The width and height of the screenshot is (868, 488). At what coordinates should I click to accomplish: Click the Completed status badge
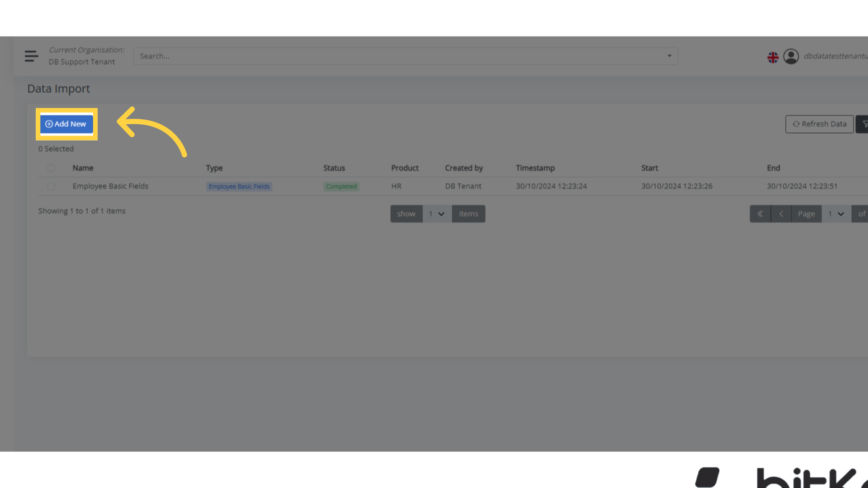(x=341, y=186)
